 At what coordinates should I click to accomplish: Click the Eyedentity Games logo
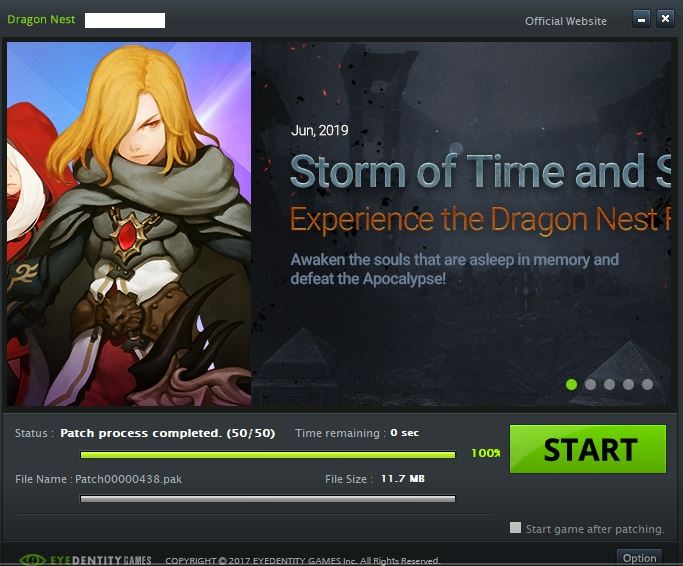(86, 559)
